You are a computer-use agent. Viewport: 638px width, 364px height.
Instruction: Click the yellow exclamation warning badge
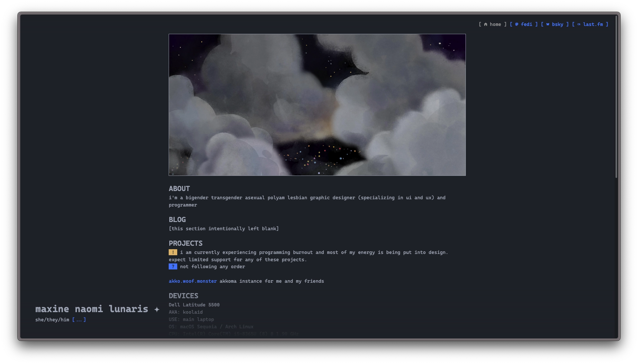tap(173, 252)
